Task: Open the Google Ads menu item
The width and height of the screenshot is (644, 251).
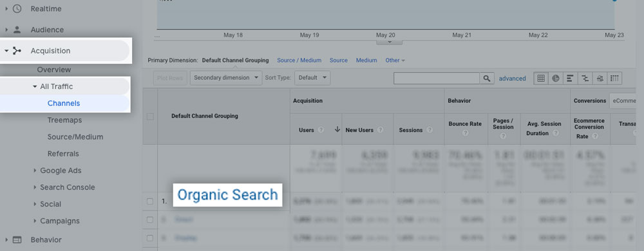Action: pyautogui.click(x=61, y=171)
